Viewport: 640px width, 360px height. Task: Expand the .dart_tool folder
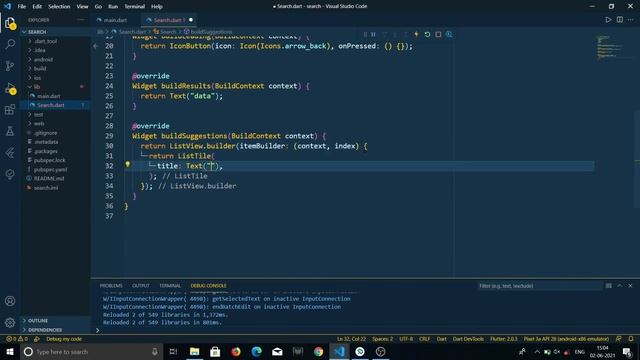click(x=55, y=41)
